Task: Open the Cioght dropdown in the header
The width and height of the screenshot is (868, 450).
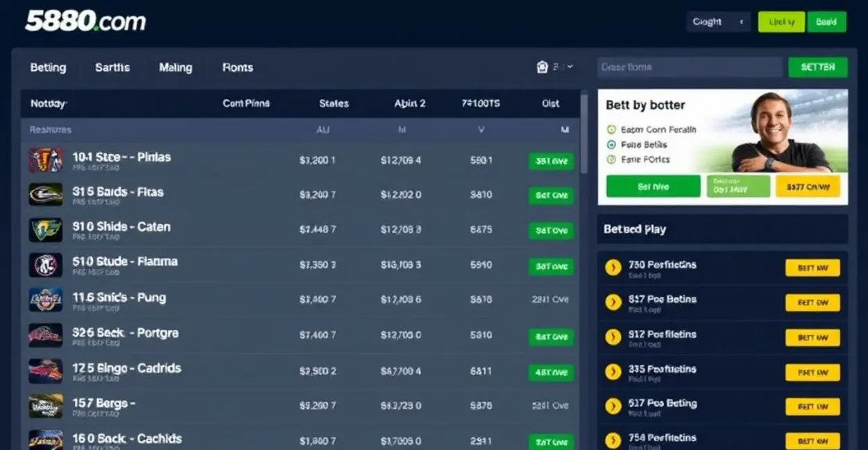Action: click(719, 22)
